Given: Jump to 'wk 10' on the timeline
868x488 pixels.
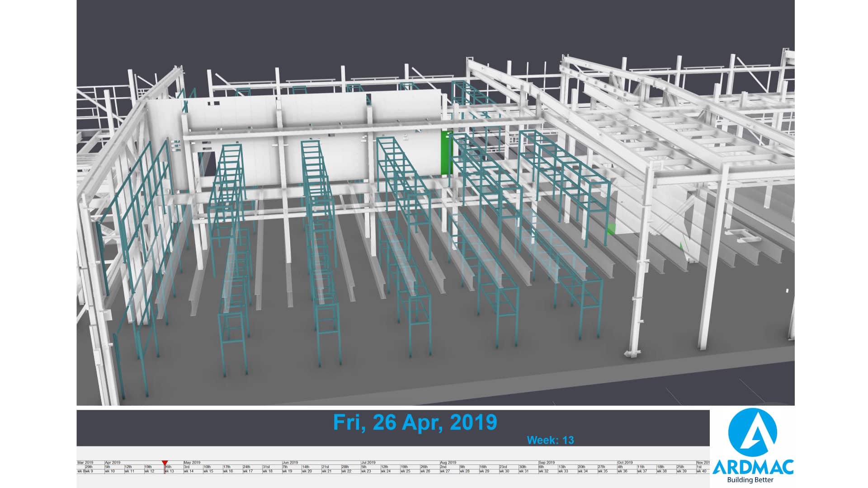Looking at the screenshot, I should pos(110,471).
